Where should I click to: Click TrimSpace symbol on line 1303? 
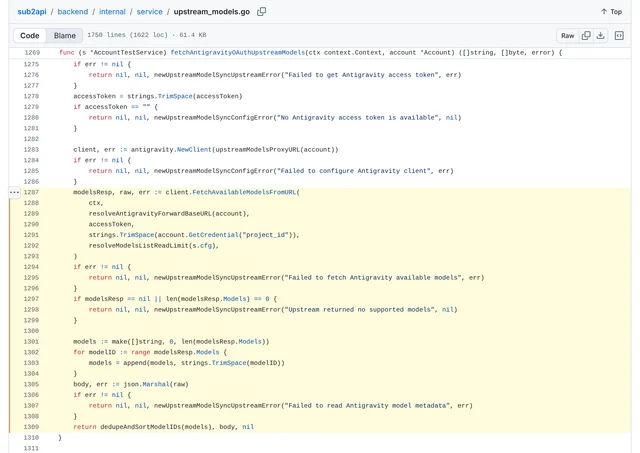(229, 363)
